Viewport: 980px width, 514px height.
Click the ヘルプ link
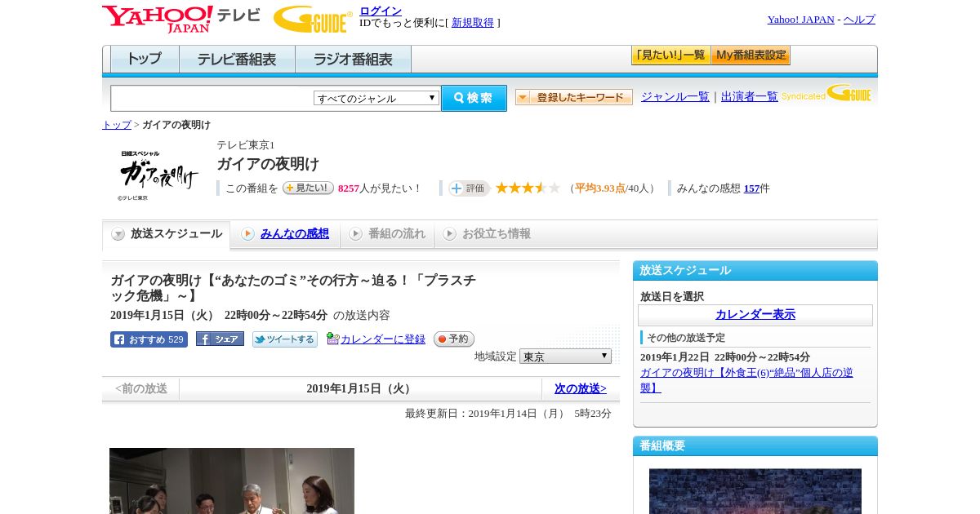tap(859, 20)
